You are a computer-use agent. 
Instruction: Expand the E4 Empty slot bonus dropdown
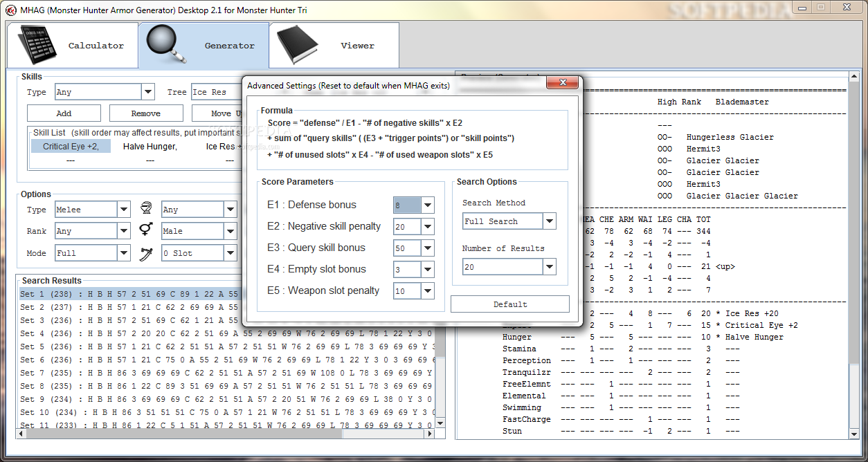pyautogui.click(x=428, y=269)
